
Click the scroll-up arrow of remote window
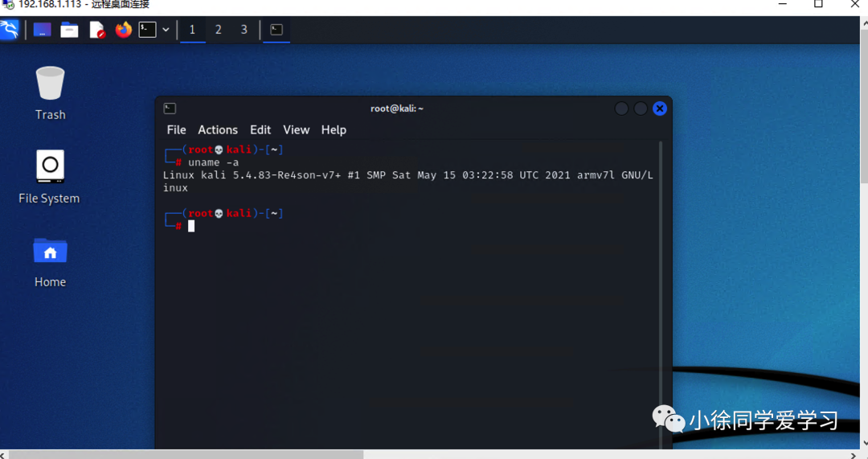(864, 23)
